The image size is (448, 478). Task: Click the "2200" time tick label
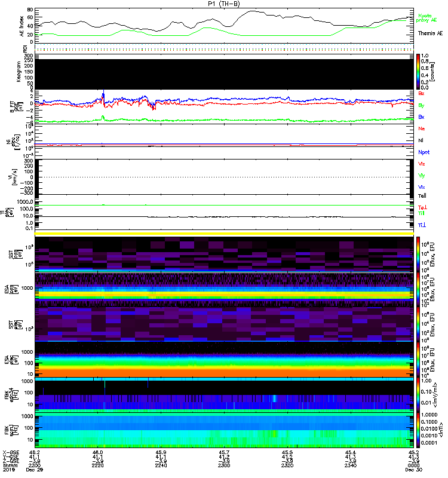coord(35,465)
